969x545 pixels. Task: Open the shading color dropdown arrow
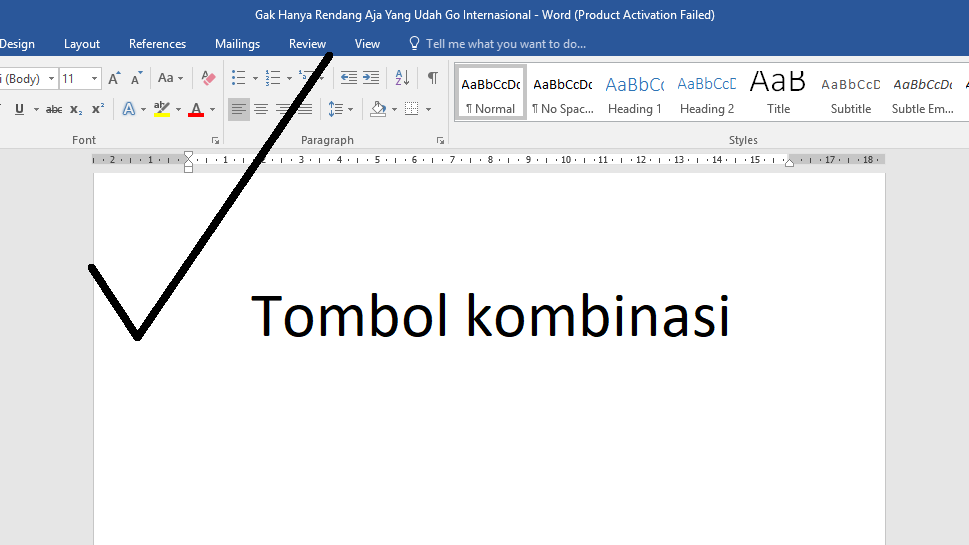(395, 109)
